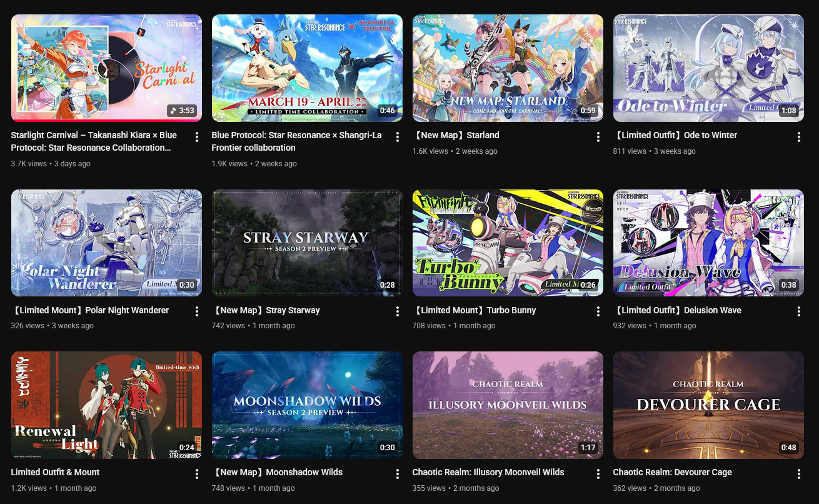Click the "748 views" text

228,488
